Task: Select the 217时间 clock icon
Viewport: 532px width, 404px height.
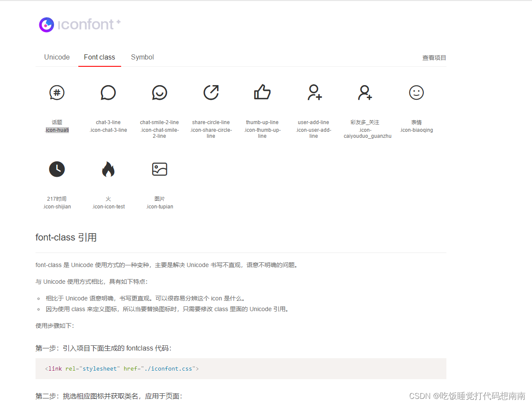Action: point(57,169)
